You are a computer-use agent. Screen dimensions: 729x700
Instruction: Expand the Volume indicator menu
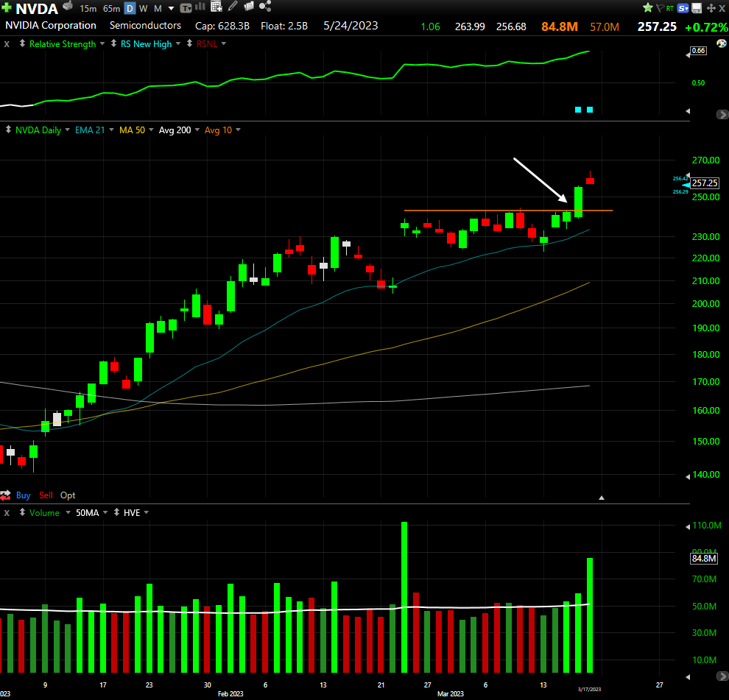[68, 512]
